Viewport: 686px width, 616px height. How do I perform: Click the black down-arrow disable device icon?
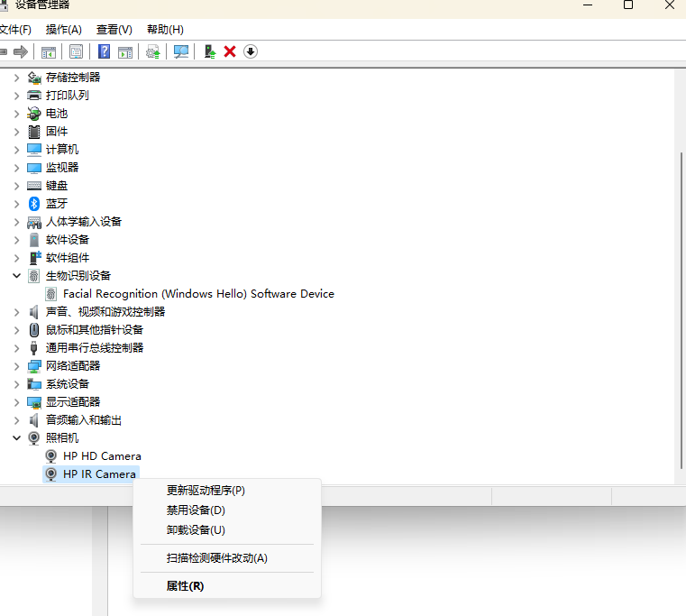[251, 51]
